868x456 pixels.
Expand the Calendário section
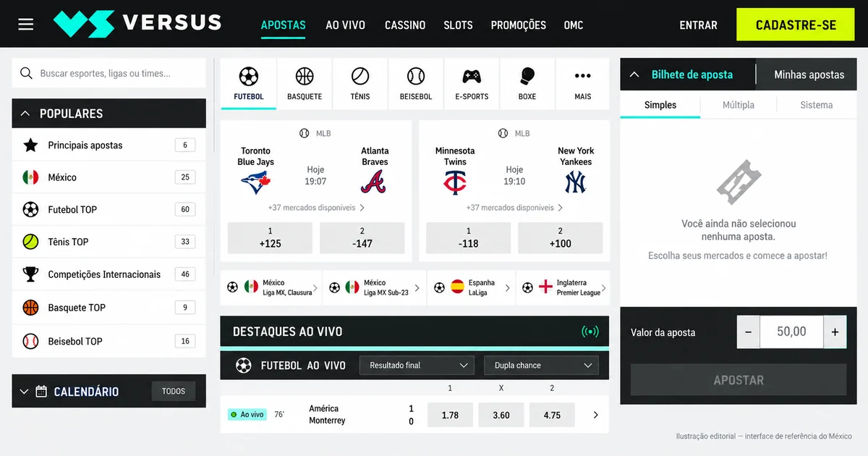coord(24,392)
